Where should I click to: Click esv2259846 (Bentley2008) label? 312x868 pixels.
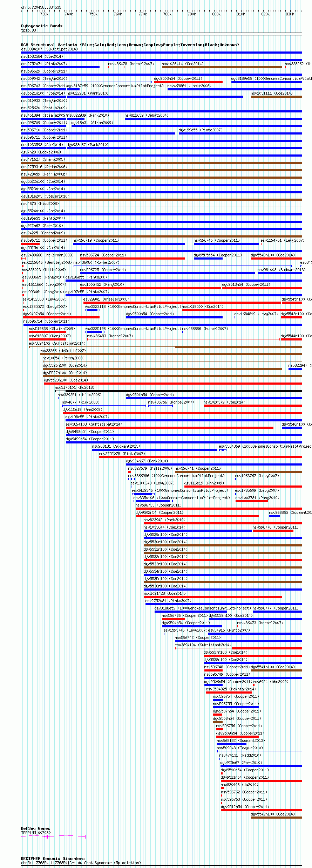pyautogui.click(x=47, y=262)
